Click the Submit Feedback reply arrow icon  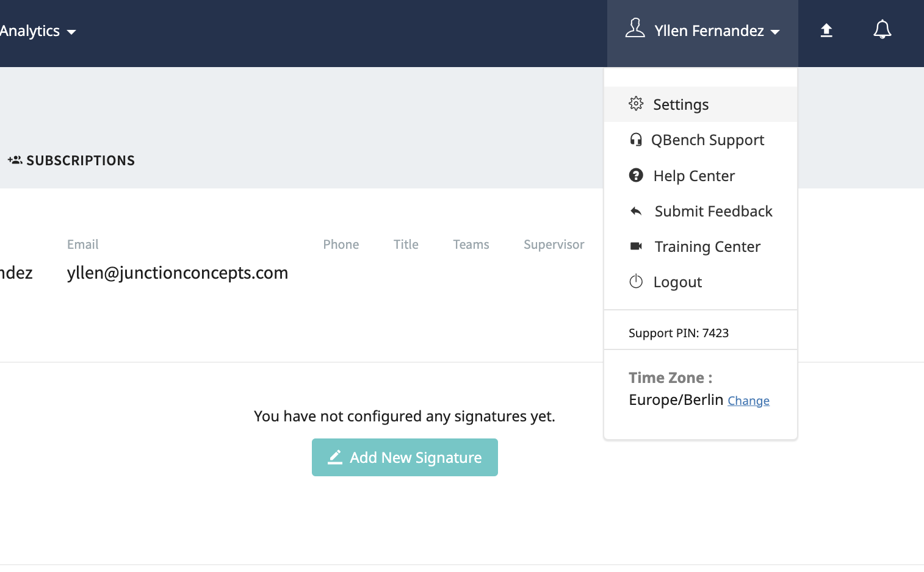636,210
